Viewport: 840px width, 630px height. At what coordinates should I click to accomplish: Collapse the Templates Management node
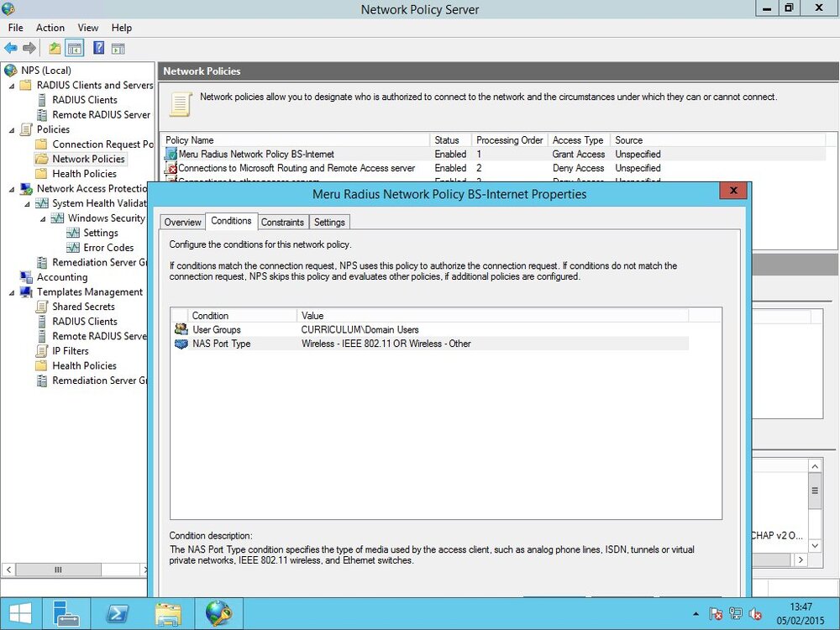click(12, 292)
